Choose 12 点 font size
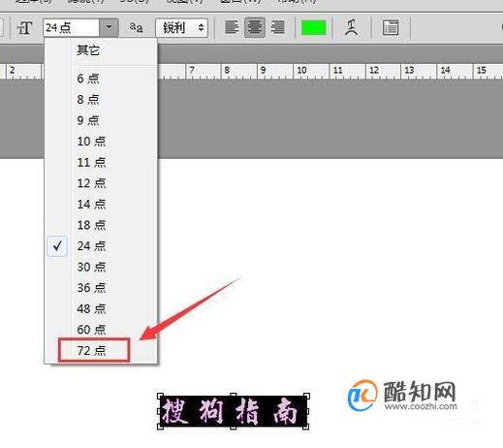503x448 pixels. [x=91, y=183]
